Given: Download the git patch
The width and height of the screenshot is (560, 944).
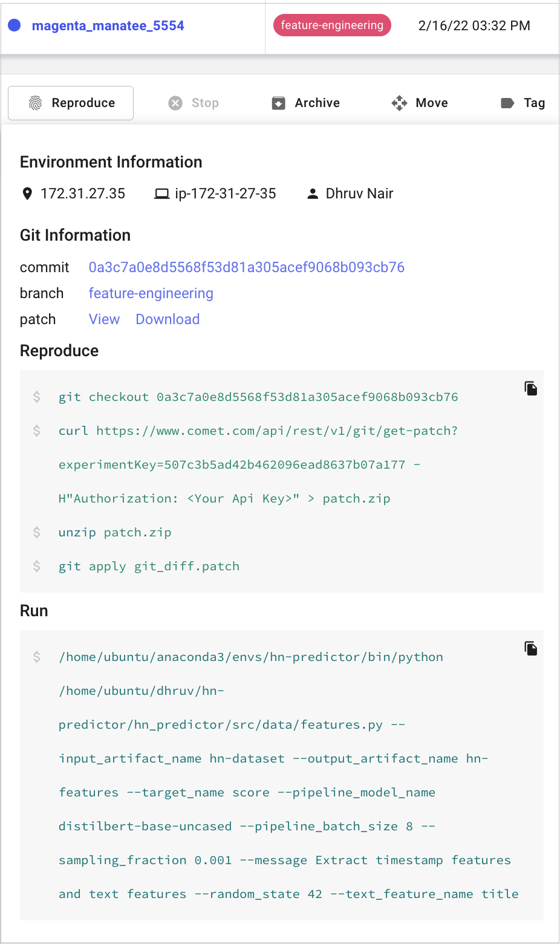Looking at the screenshot, I should click(168, 319).
